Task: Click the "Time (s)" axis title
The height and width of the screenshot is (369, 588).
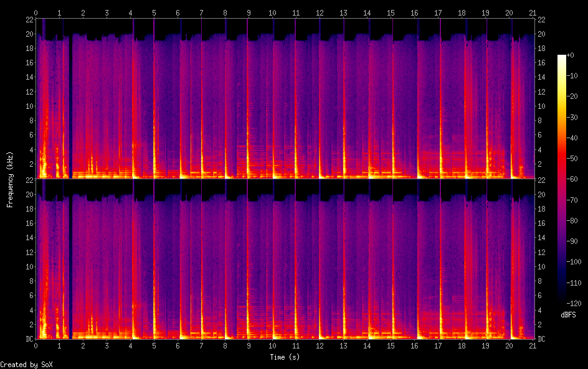Action: tap(285, 357)
